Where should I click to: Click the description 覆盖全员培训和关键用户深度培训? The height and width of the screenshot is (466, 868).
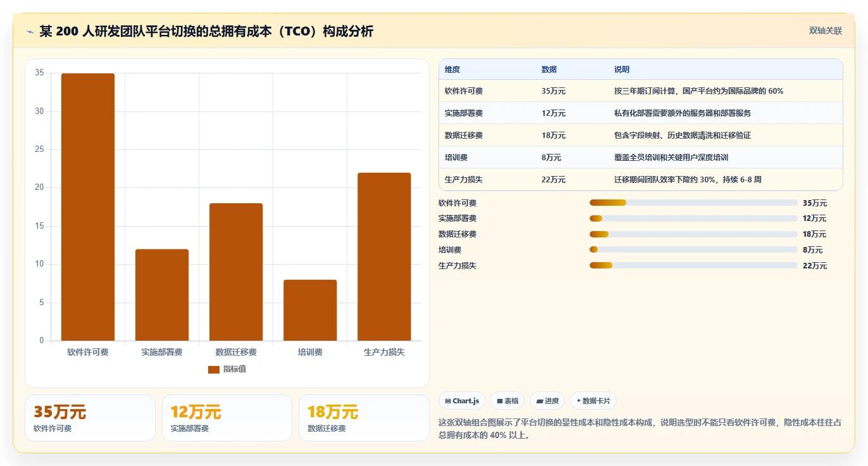(671, 158)
